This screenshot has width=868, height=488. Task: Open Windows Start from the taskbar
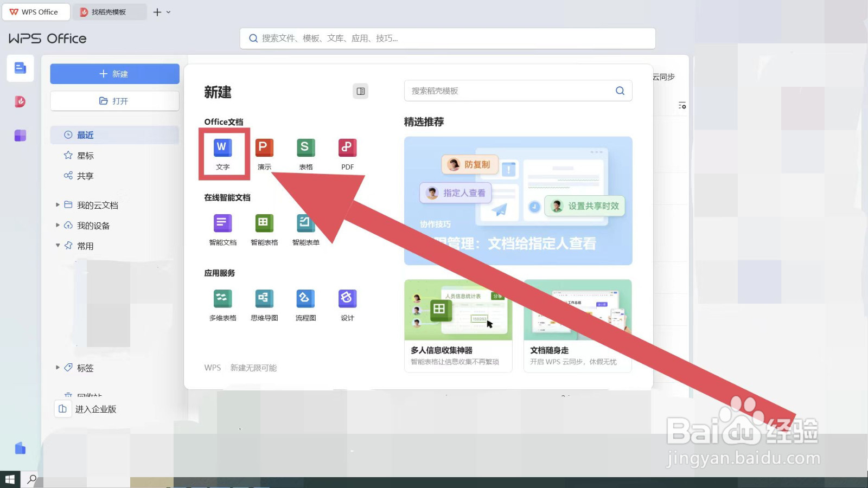[9, 479]
